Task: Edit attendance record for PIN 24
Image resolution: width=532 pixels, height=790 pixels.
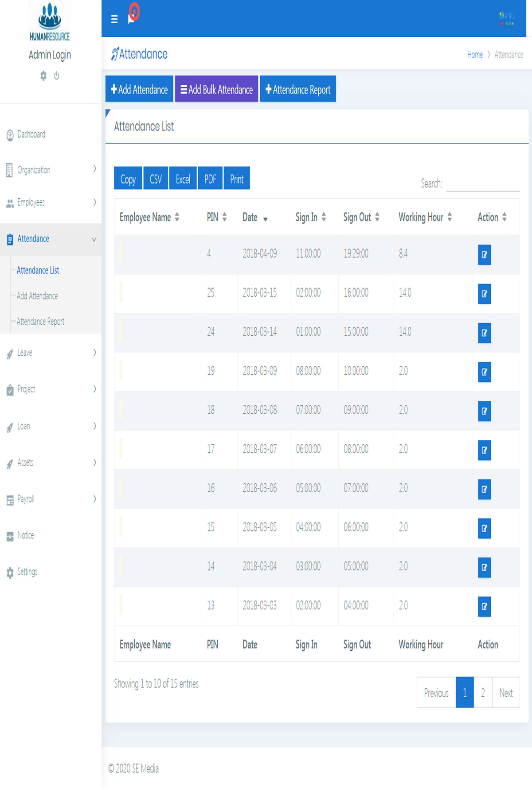Action: pyautogui.click(x=484, y=333)
